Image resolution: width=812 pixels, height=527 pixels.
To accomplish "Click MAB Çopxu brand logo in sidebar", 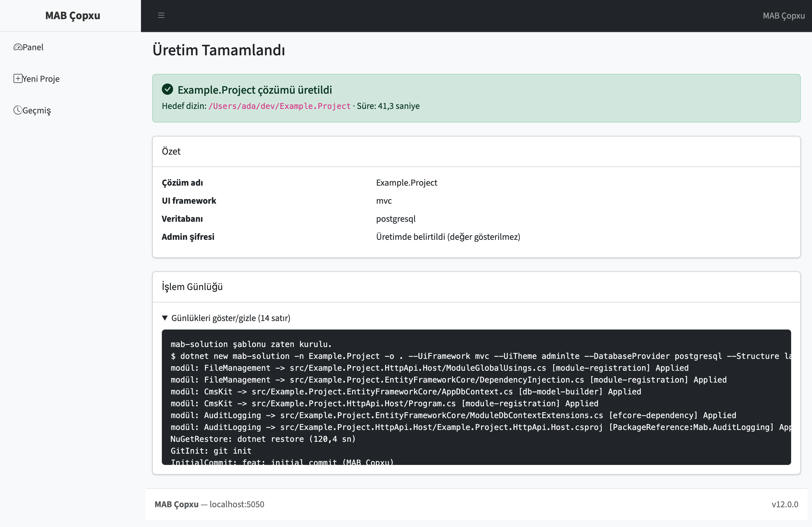I will tap(73, 16).
